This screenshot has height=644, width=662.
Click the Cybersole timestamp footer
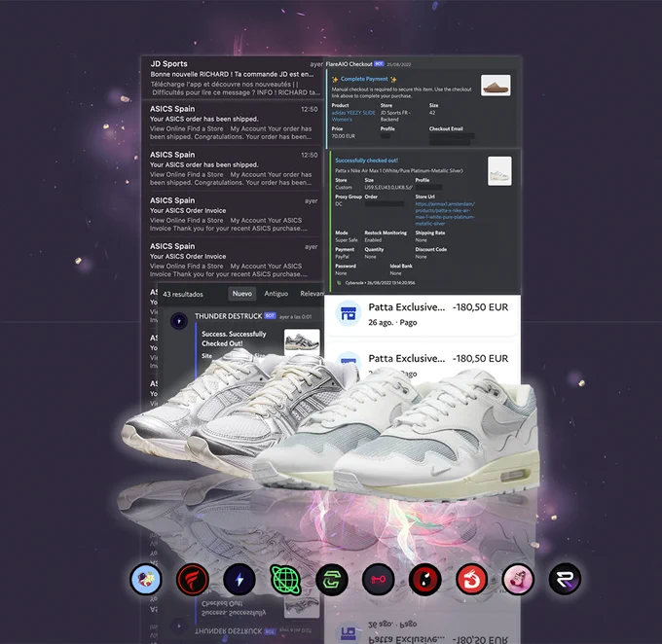pyautogui.click(x=380, y=283)
